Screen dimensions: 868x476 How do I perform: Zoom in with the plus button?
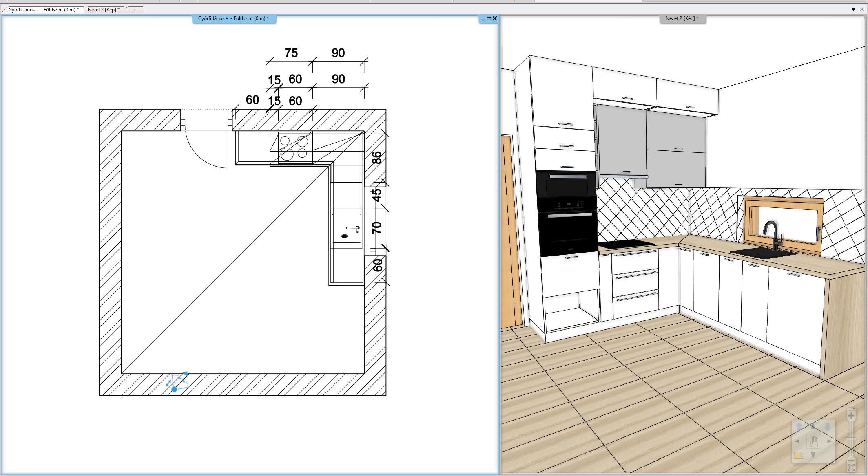coord(851,415)
